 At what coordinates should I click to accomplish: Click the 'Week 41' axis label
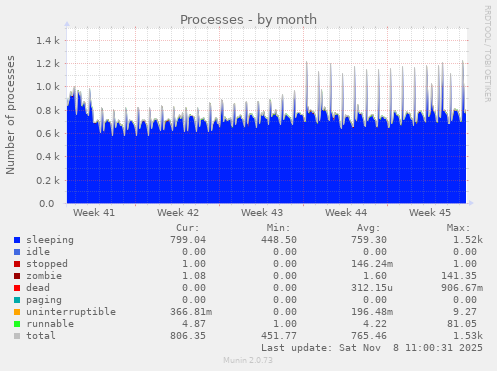coord(94,213)
